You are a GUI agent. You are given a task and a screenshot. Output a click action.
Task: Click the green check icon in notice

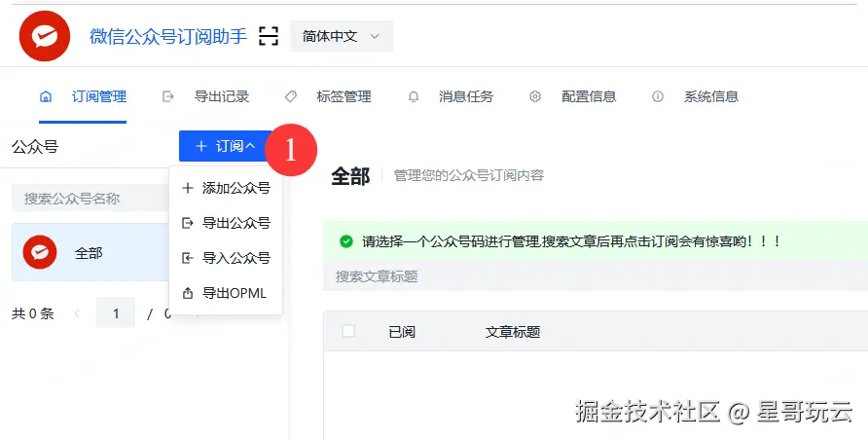click(x=346, y=241)
